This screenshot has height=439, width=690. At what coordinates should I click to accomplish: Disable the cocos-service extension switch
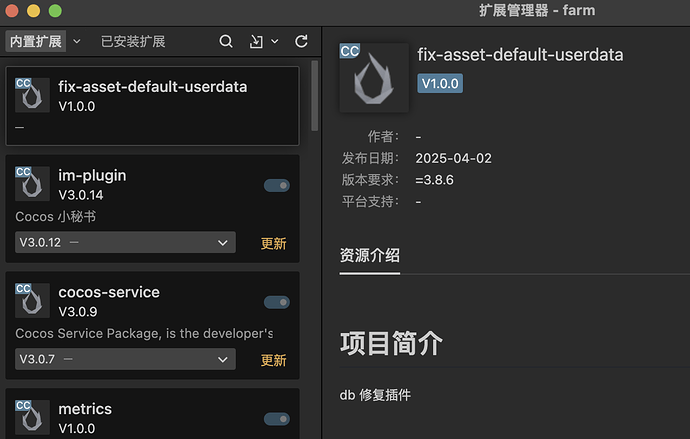pyautogui.click(x=277, y=302)
